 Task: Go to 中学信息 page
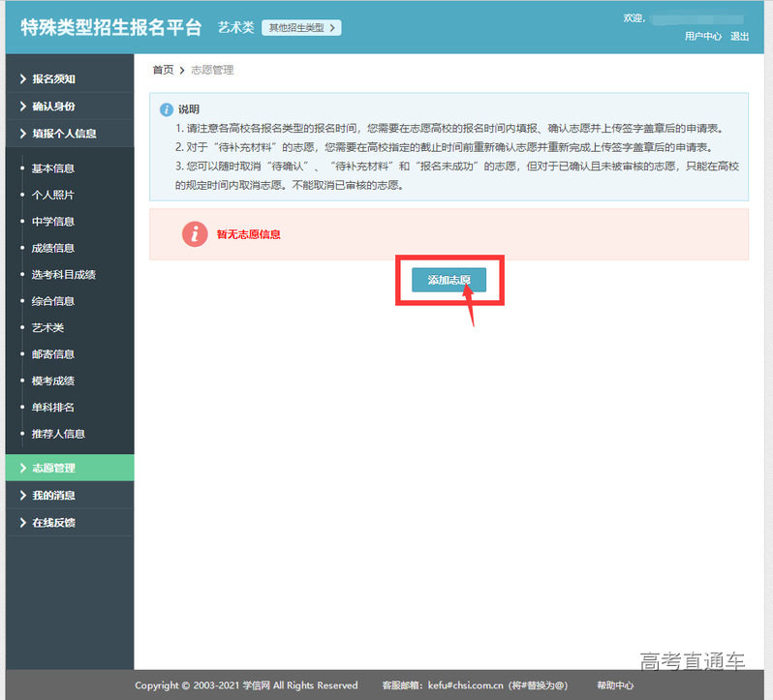click(x=53, y=222)
